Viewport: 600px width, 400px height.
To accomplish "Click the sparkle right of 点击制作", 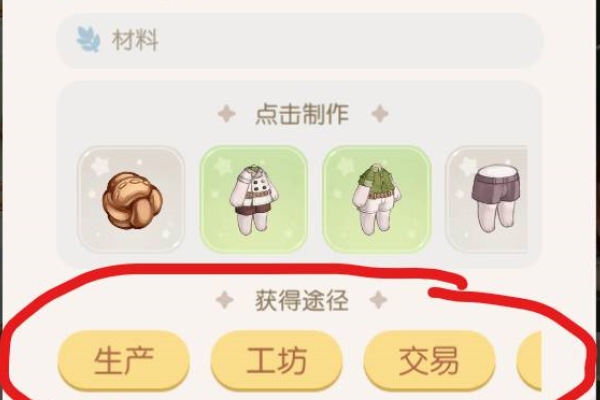I will coord(380,114).
